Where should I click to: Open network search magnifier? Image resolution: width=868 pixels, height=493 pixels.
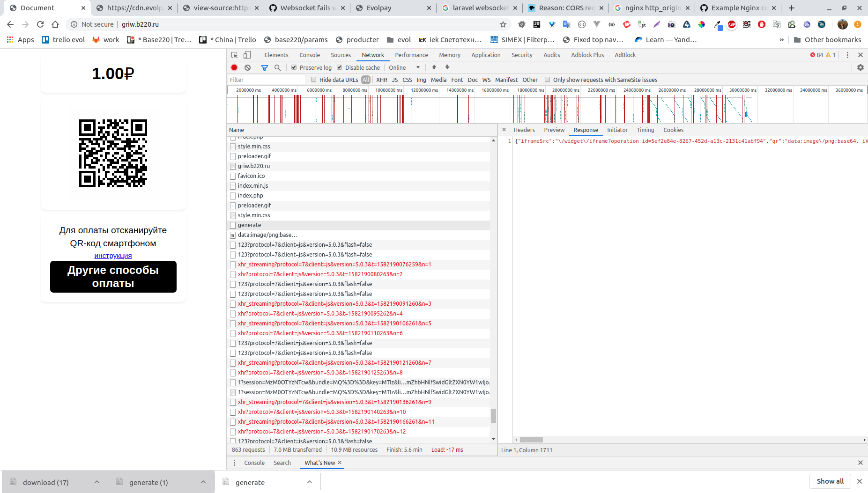click(278, 67)
